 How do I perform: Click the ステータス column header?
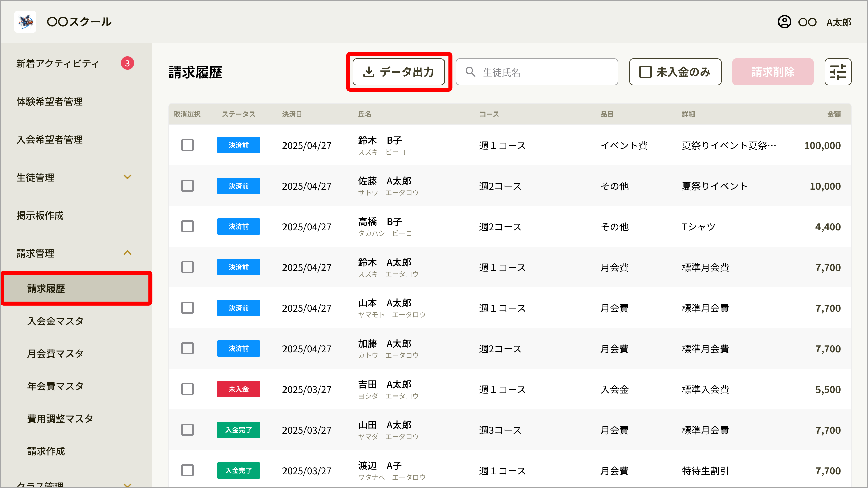click(239, 114)
